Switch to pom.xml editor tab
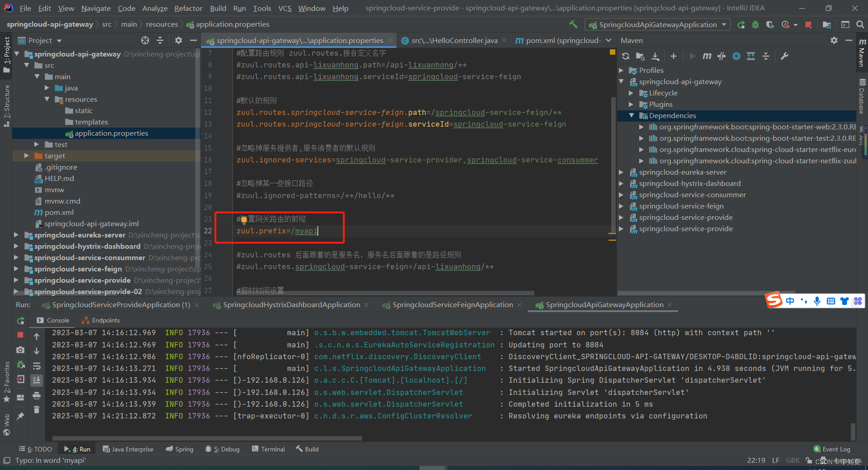This screenshot has height=470, width=868. (558, 40)
